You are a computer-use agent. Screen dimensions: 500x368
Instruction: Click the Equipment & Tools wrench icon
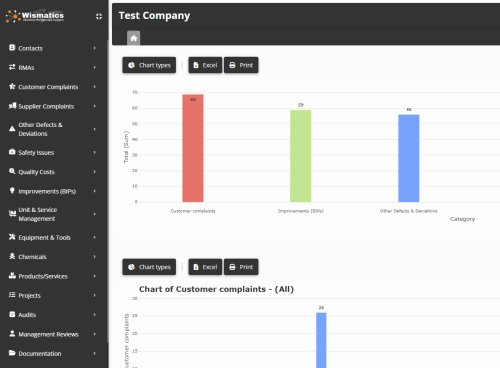click(x=12, y=237)
